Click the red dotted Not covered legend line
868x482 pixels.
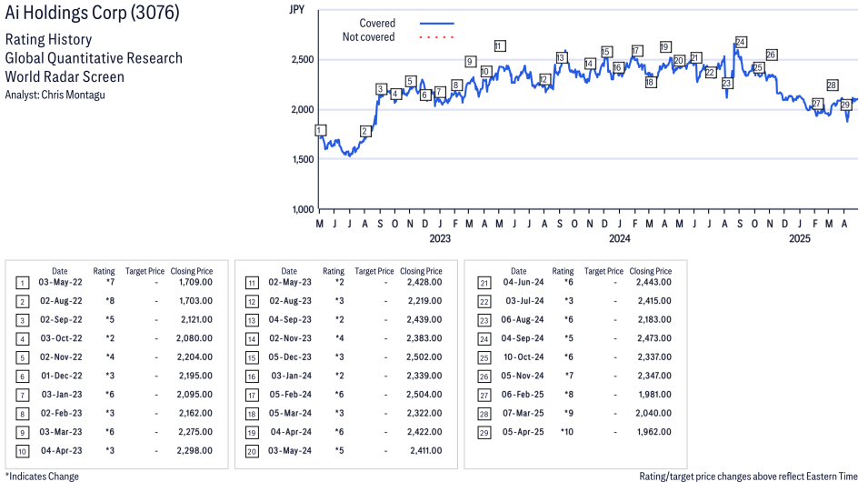tap(437, 37)
